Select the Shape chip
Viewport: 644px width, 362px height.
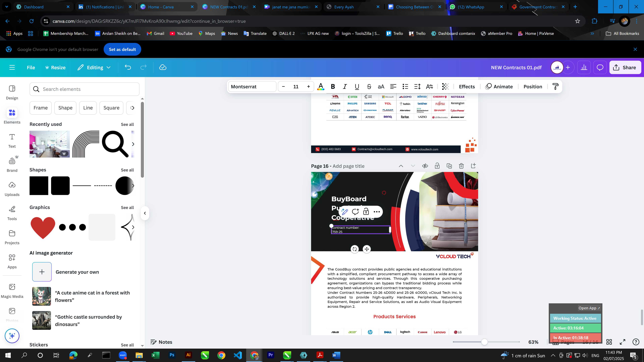tap(65, 108)
